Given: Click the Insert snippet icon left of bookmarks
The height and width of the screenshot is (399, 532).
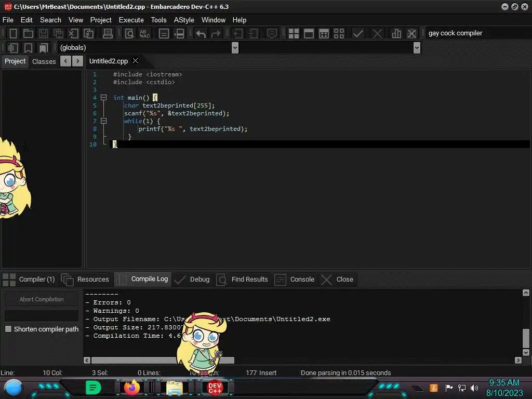Looking at the screenshot, I should 13,48.
